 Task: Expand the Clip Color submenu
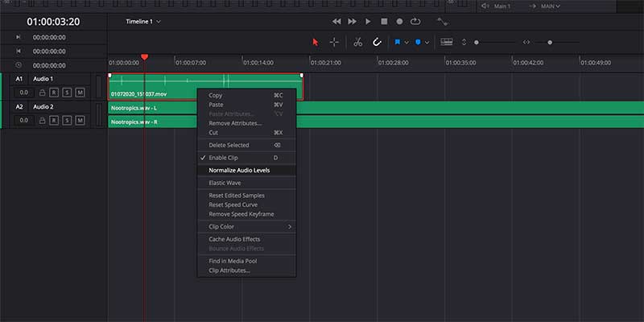246,227
